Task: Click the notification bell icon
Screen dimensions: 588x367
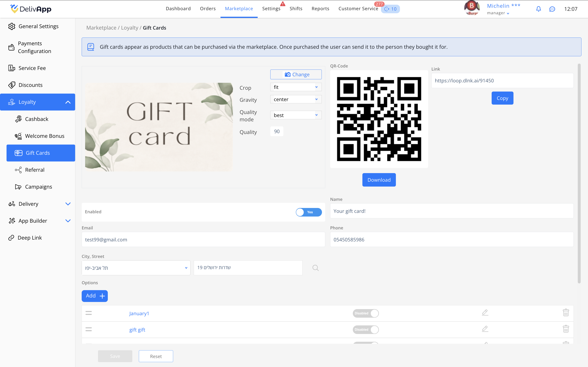Action: click(x=538, y=9)
